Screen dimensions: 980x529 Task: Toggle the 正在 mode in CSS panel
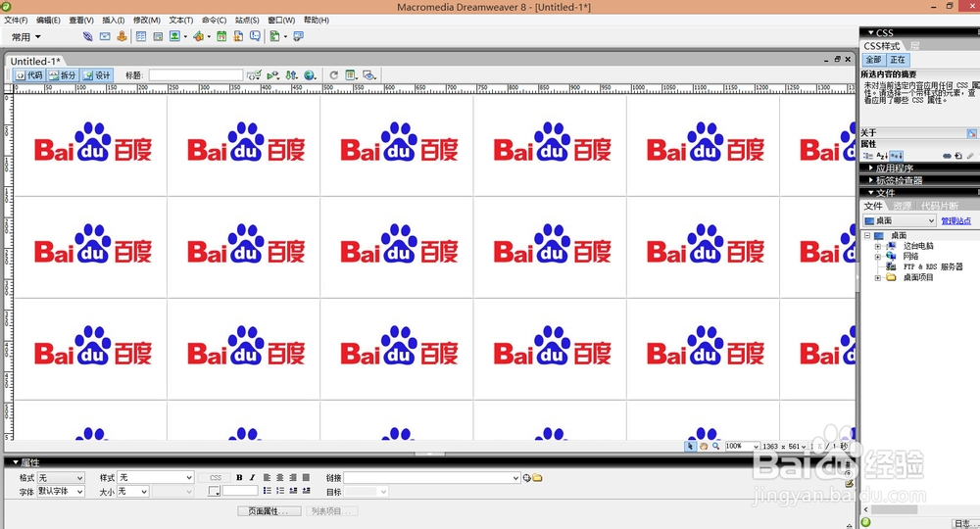pyautogui.click(x=898, y=60)
